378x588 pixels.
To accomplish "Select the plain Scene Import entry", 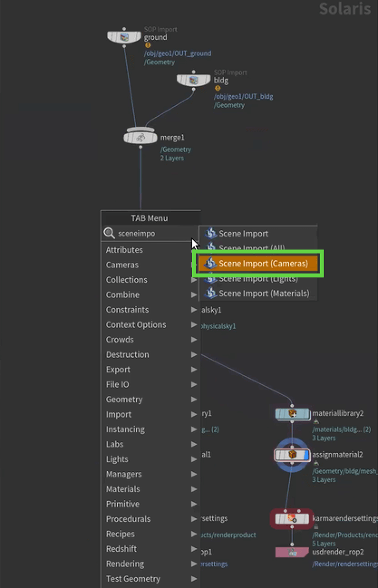I will 243,234.
